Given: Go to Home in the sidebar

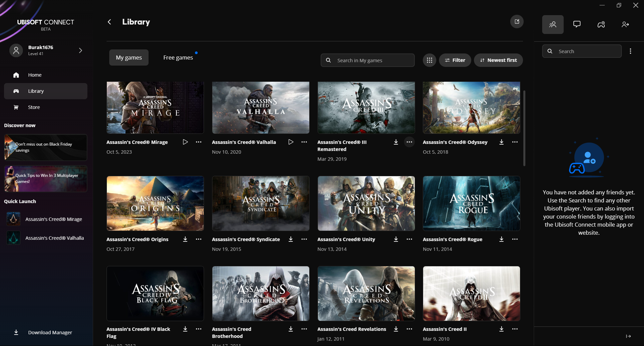Looking at the screenshot, I should click(x=46, y=75).
